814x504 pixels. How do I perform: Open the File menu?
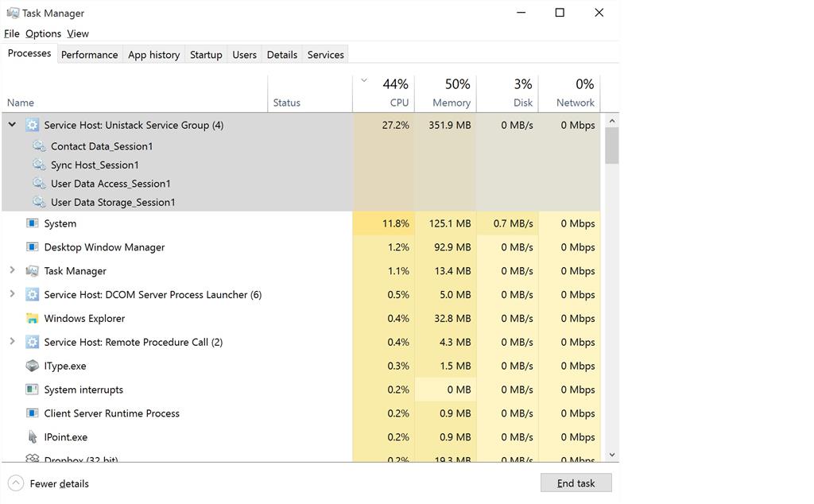tap(11, 33)
